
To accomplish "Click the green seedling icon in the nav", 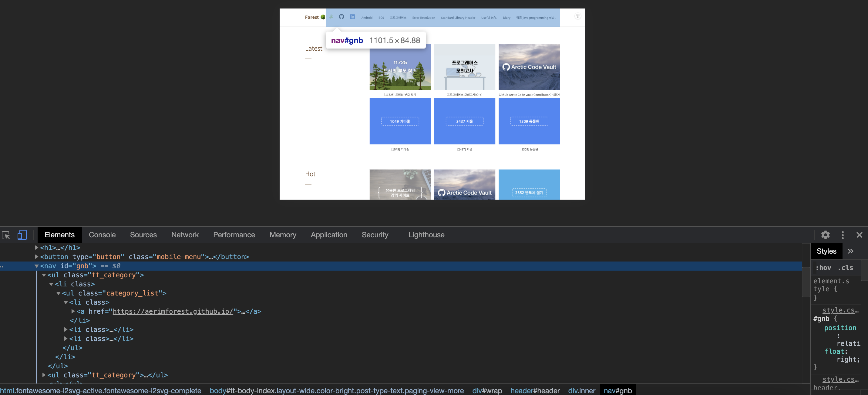I will 331,17.
